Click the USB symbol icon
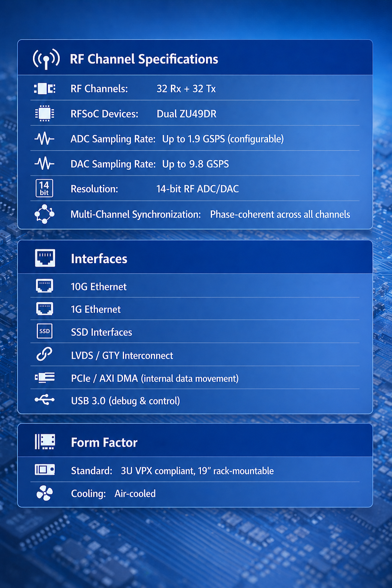 point(44,400)
